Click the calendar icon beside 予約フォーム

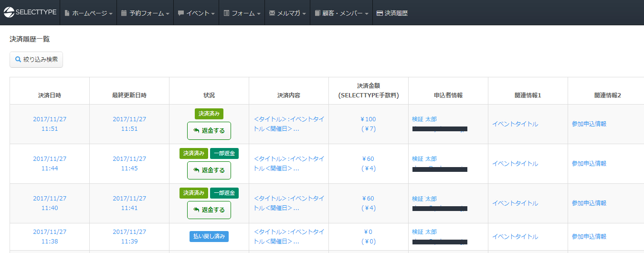click(x=124, y=13)
